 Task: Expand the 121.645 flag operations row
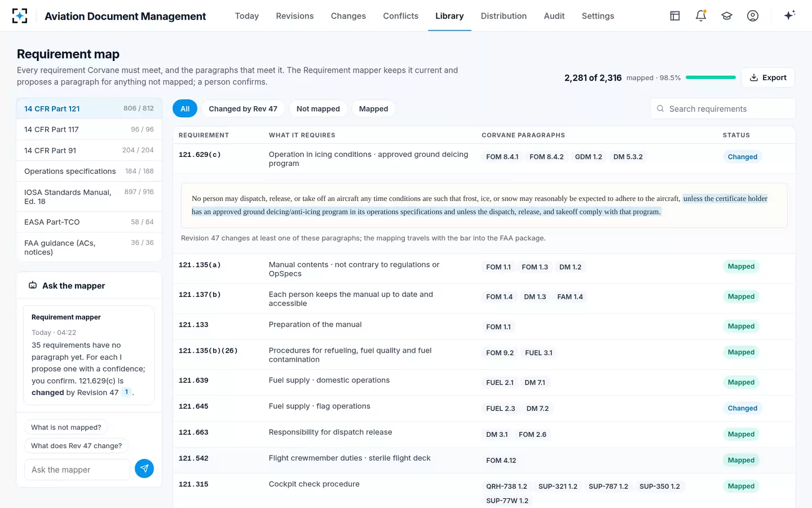point(484,408)
